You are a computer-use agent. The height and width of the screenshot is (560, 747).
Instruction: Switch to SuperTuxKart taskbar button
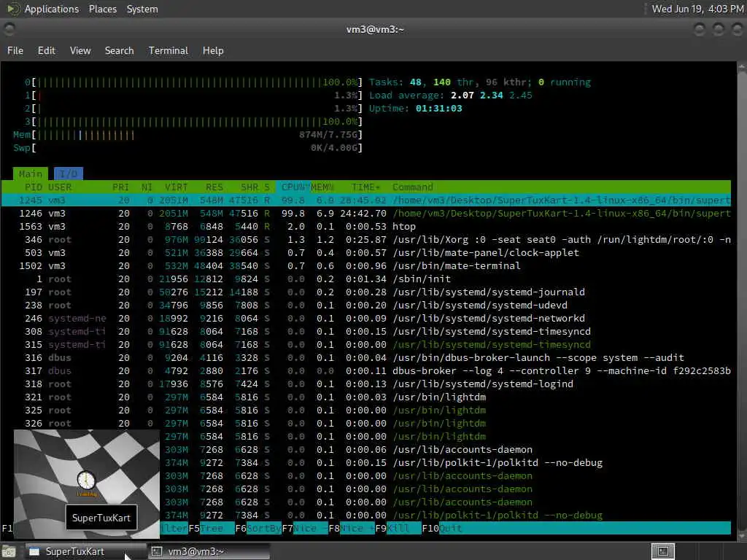[85, 551]
